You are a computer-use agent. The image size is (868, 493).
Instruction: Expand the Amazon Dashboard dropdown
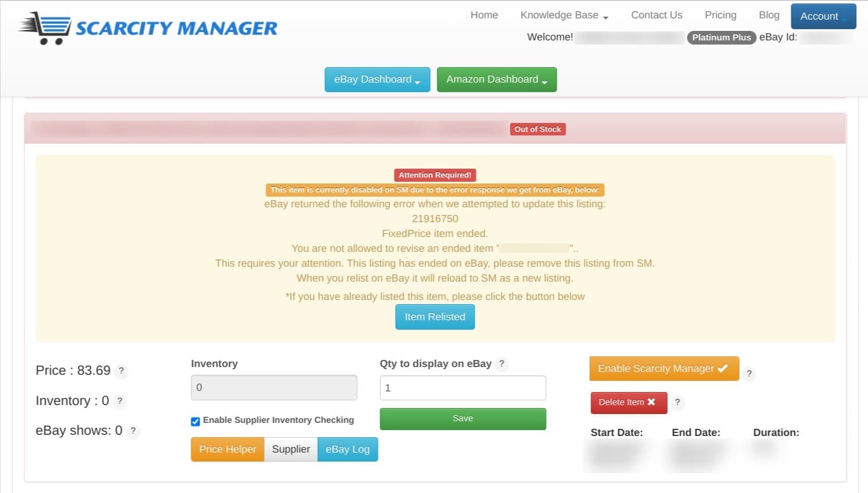(x=497, y=80)
